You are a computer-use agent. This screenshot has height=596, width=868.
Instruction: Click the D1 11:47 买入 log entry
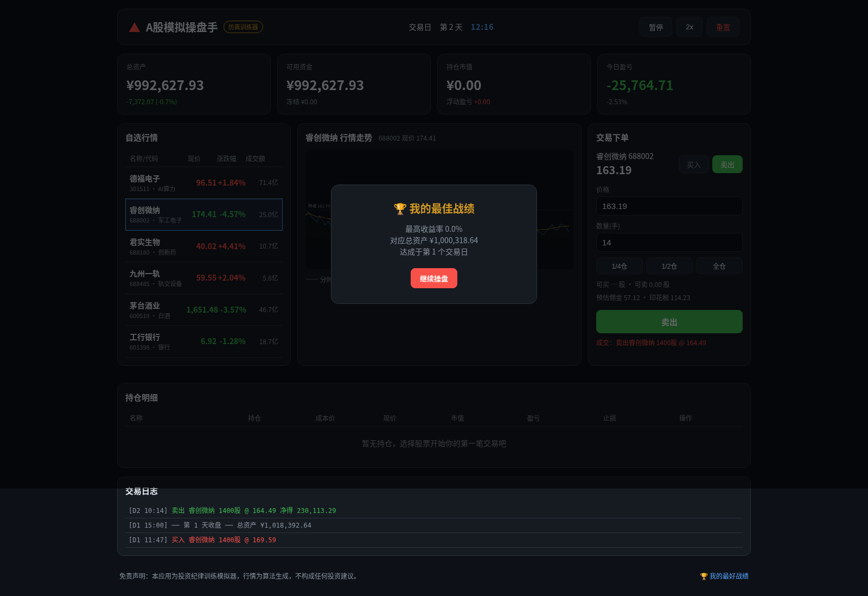click(x=434, y=540)
